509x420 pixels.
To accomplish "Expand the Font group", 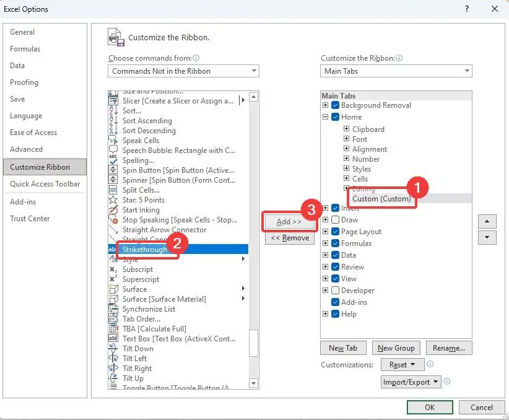I will click(346, 139).
